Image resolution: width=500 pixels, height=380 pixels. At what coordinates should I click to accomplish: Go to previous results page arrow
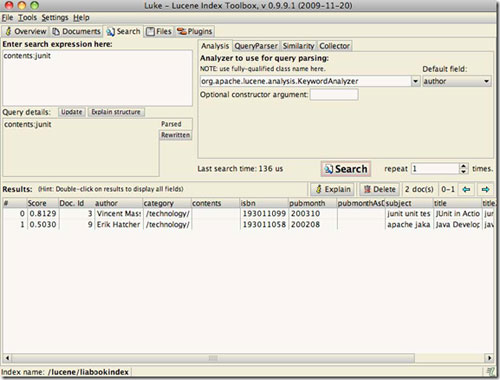point(466,189)
